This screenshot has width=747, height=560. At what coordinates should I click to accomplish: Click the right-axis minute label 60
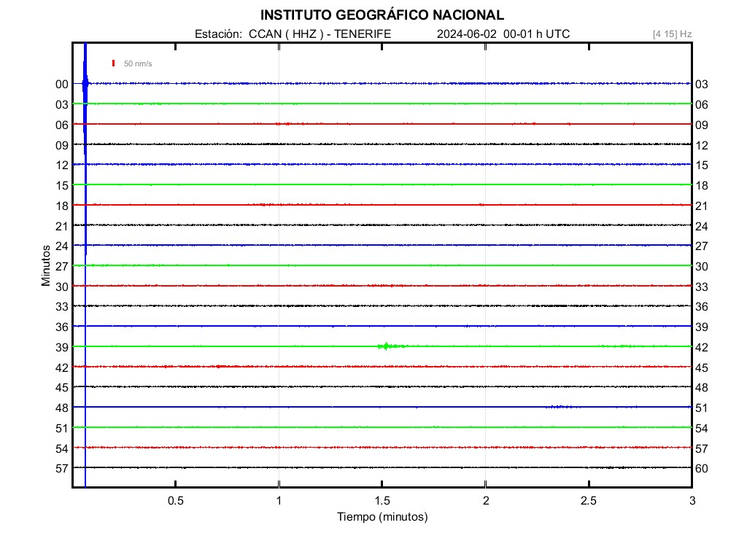click(701, 468)
